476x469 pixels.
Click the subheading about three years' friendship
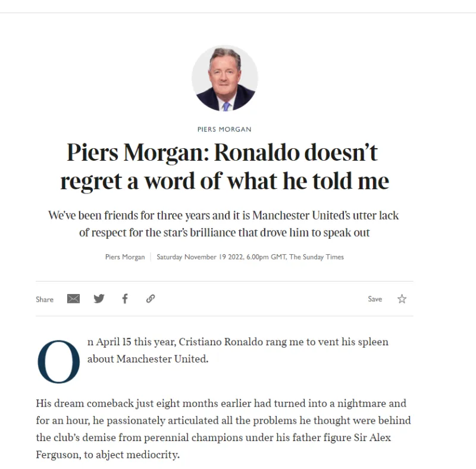click(224, 224)
